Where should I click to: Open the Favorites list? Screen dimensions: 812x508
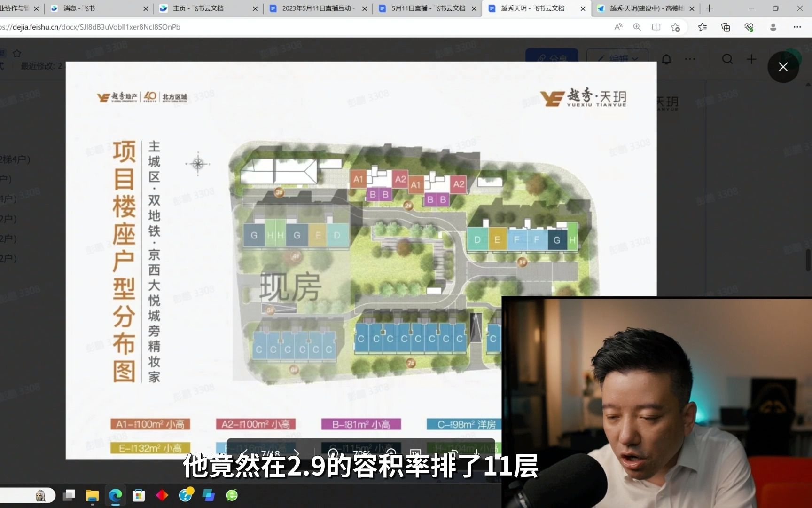(702, 27)
